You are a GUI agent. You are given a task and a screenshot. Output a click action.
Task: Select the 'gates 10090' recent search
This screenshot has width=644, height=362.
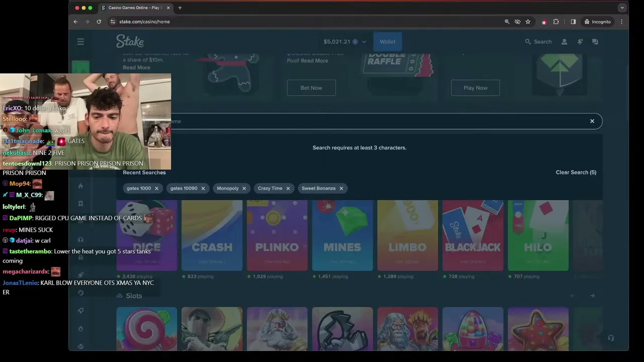(184, 189)
